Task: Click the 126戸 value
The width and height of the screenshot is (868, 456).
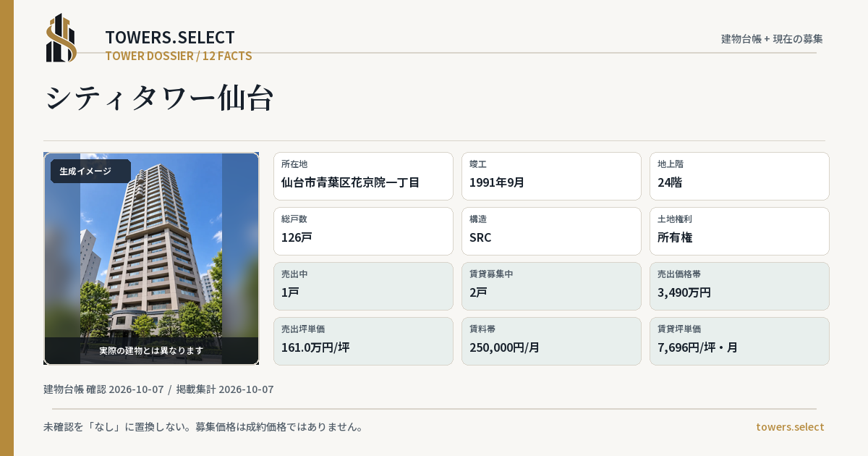Action: [x=297, y=237]
